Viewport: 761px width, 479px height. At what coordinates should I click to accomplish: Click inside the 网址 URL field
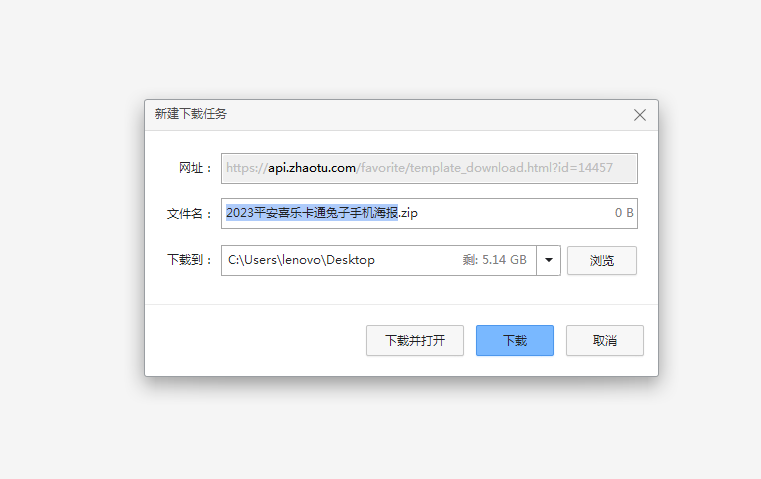429,168
